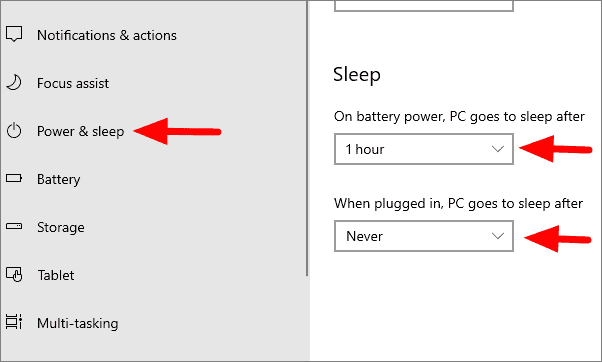Open the battery power sleep dropdown showing 1 hour
The height and width of the screenshot is (362, 602).
[424, 149]
